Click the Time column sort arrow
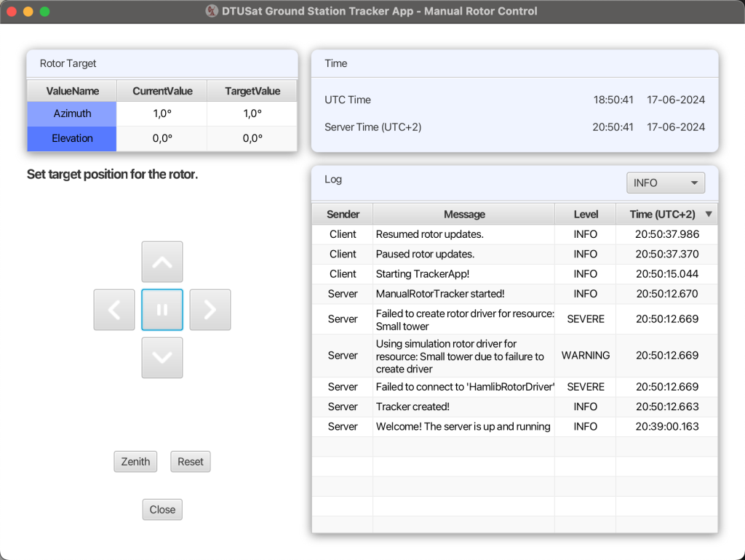The image size is (745, 560). coord(709,215)
